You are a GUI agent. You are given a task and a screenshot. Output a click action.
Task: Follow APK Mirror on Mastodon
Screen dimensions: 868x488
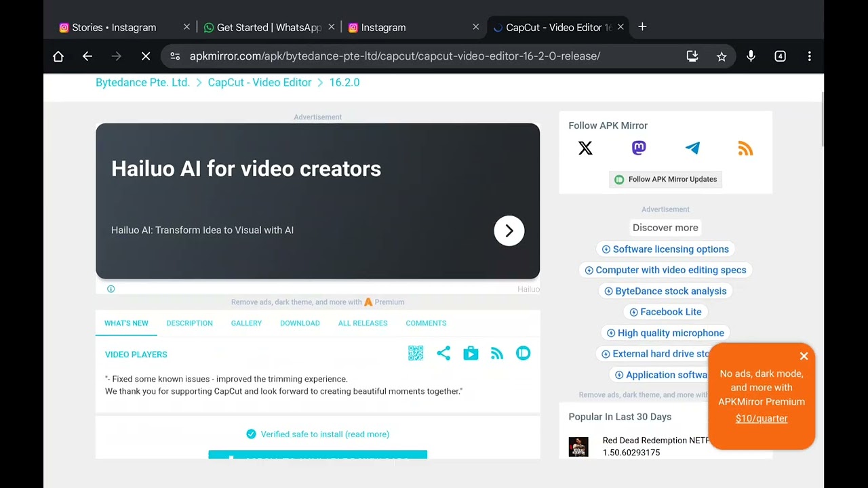(639, 148)
